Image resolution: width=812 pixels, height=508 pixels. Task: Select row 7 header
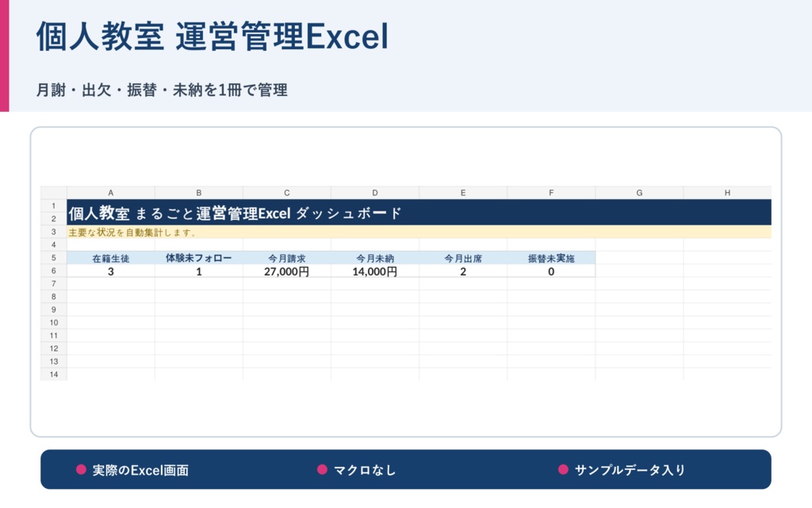pyautogui.click(x=54, y=283)
